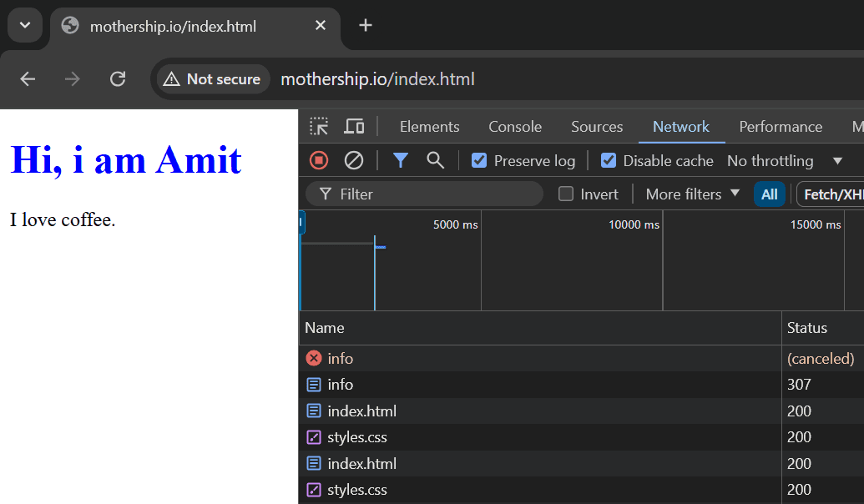Select the Network tab
This screenshot has width=864, height=504.
click(681, 127)
